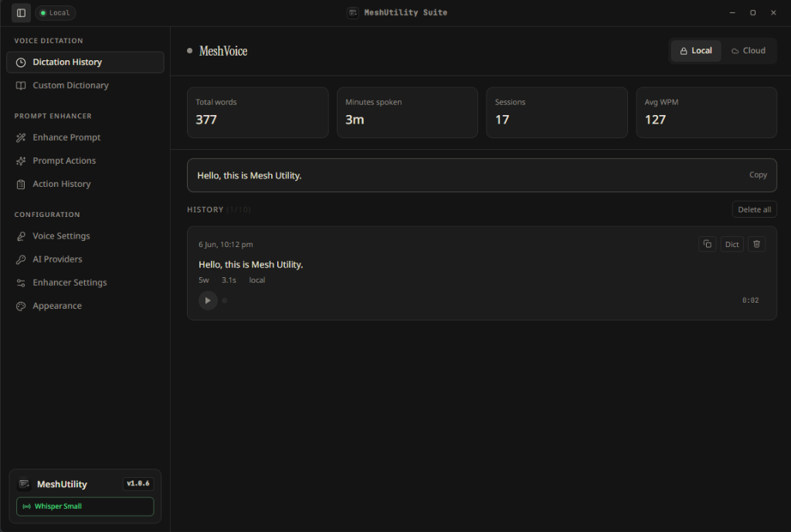
Task: Minimize the MeshUtility Suite window
Action: [x=732, y=12]
